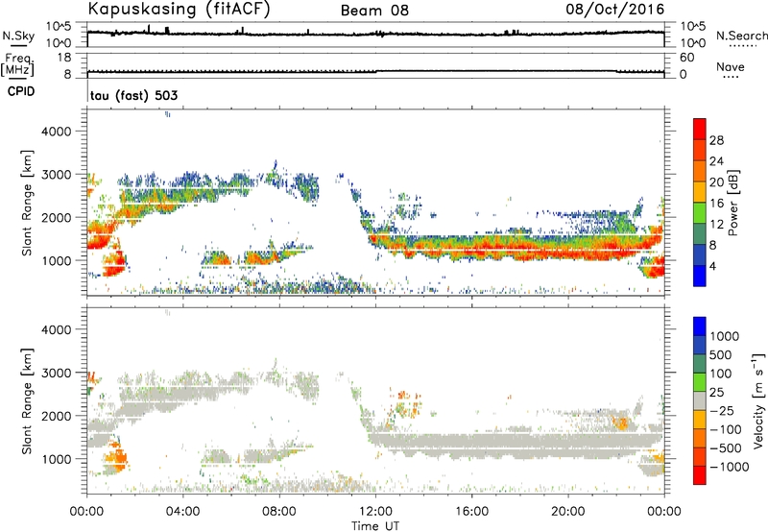Click the blue top segment of the velocity colorbar

coord(700,326)
